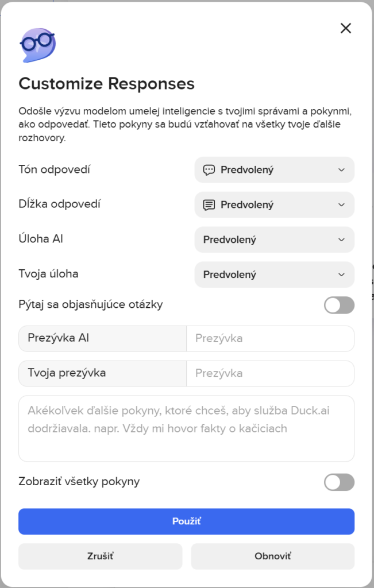
Task: Click the Obnoviť button
Action: [x=272, y=556]
